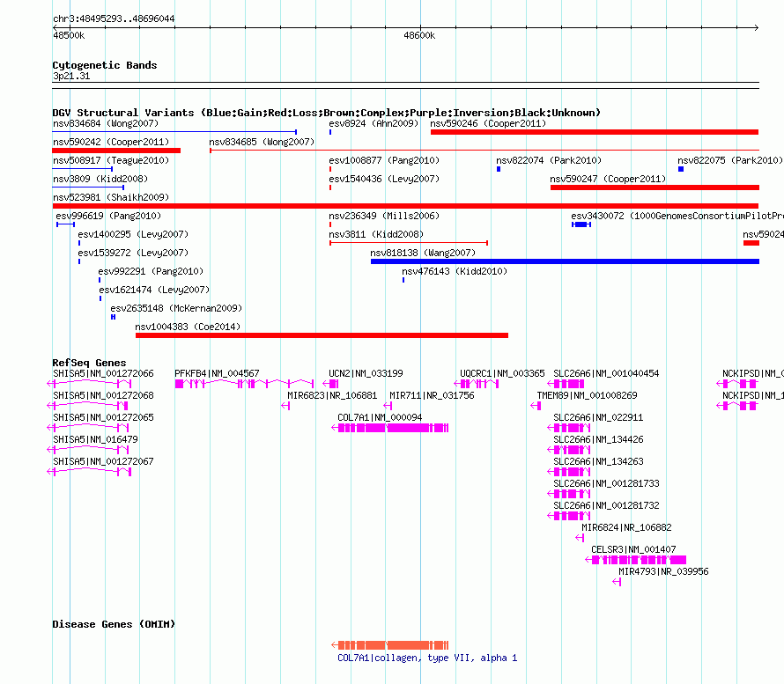Click the nsv834684 (Wong2007) variant label
Viewport: 784px width, 684px height.
coord(106,123)
